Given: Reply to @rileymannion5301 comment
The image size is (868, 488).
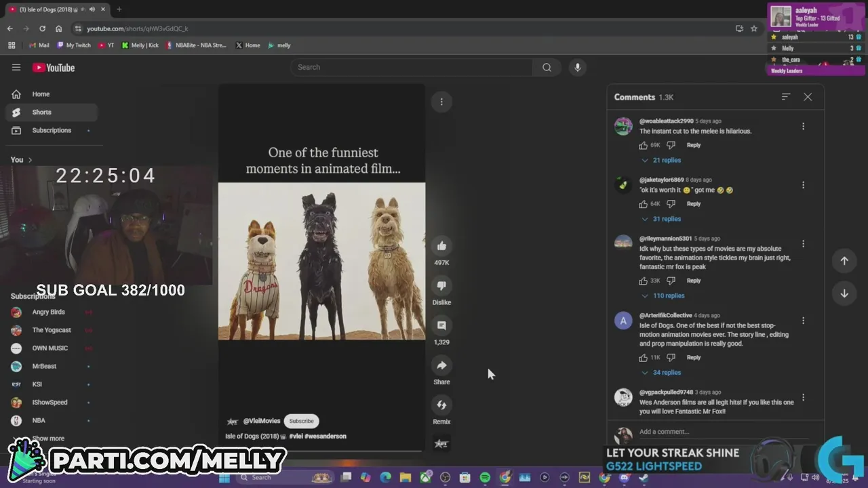Looking at the screenshot, I should (x=693, y=281).
